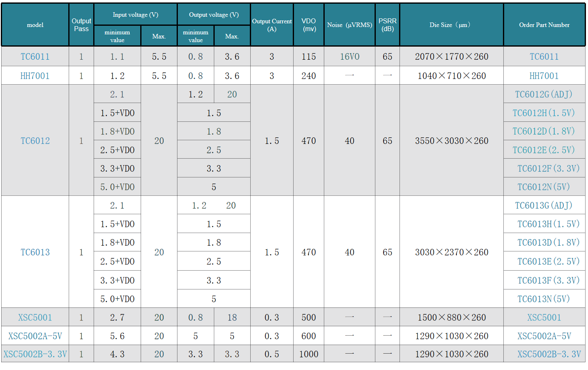Select the Output Current column header
Screen dimensions: 588x370
click(272, 25)
